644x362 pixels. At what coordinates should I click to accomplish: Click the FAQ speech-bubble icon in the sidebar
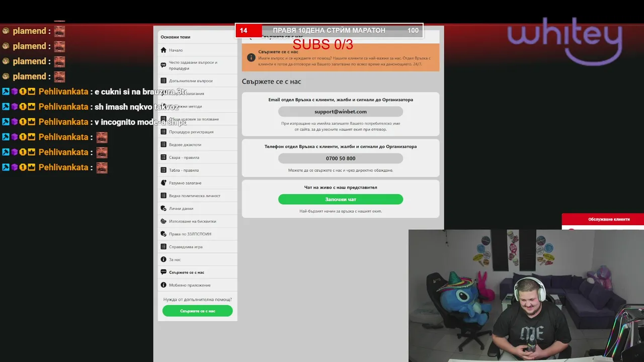pos(164,65)
